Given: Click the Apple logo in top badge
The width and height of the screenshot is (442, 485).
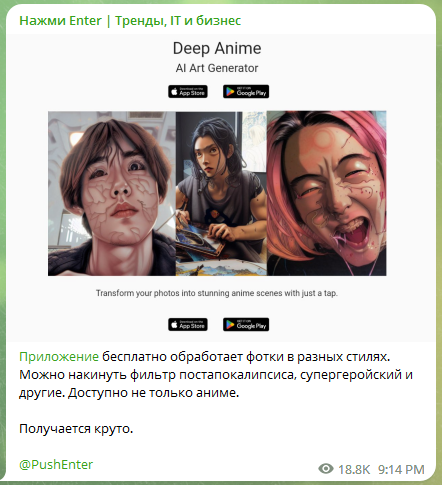Looking at the screenshot, I should tap(174, 91).
